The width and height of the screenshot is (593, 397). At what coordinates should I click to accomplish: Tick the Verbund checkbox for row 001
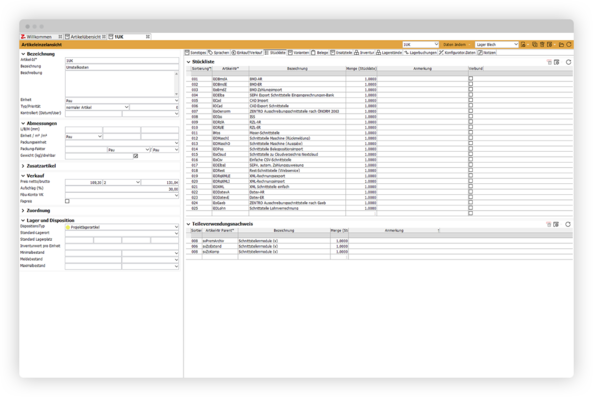pyautogui.click(x=470, y=79)
